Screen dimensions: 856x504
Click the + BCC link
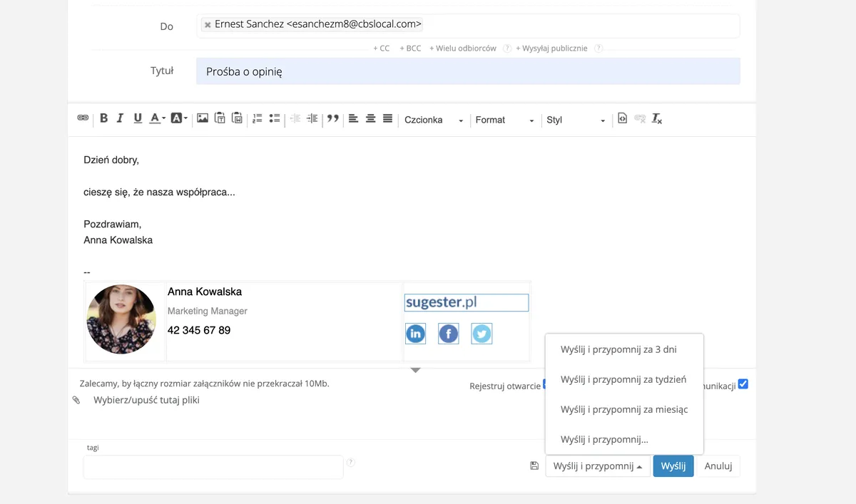410,48
